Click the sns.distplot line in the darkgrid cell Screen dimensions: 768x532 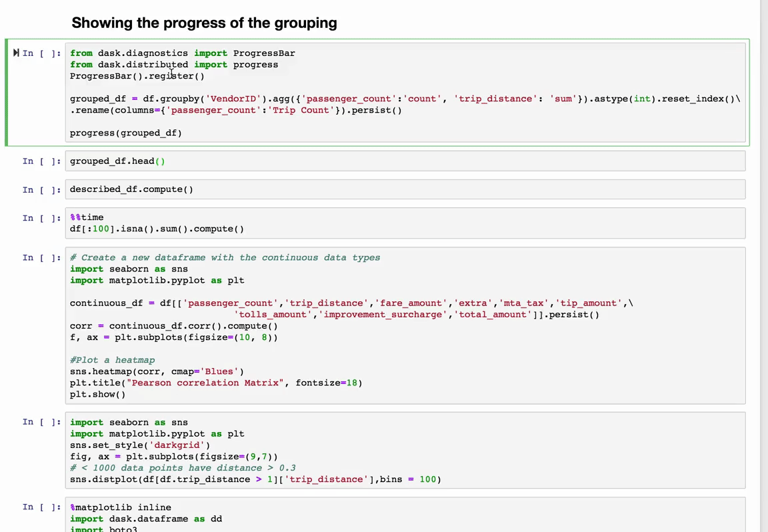[255, 479]
